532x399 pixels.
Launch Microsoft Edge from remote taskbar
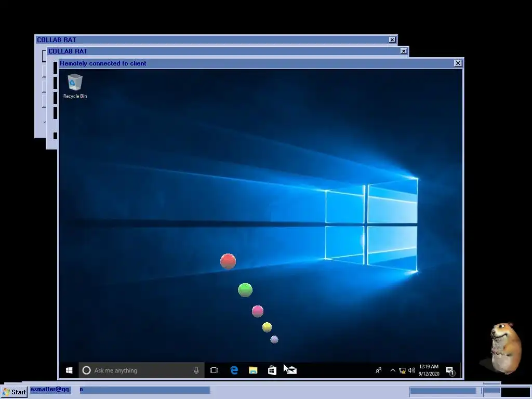234,370
